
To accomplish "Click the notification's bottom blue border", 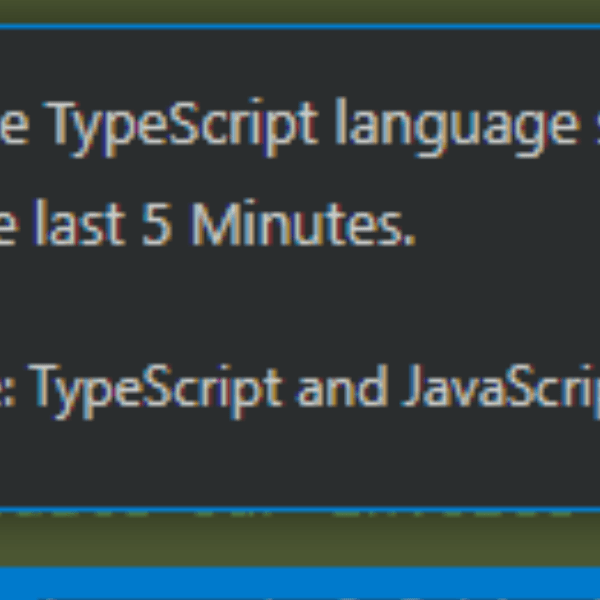I will [x=300, y=509].
